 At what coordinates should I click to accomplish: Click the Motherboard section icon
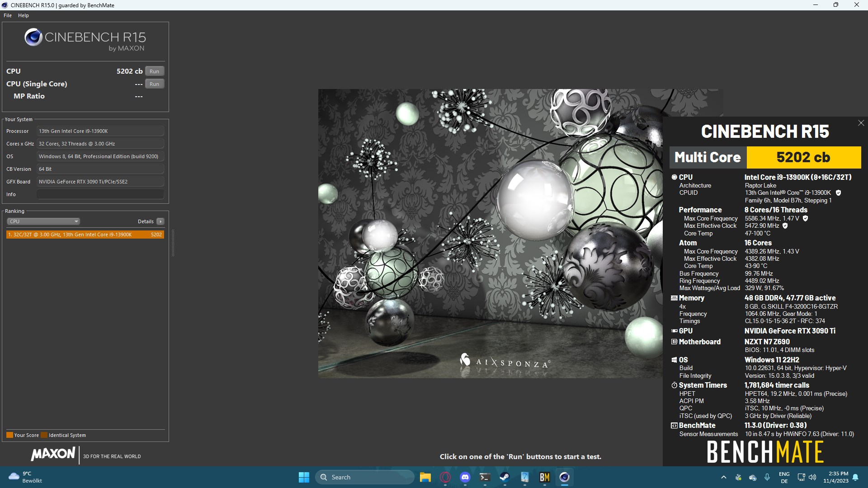674,342
